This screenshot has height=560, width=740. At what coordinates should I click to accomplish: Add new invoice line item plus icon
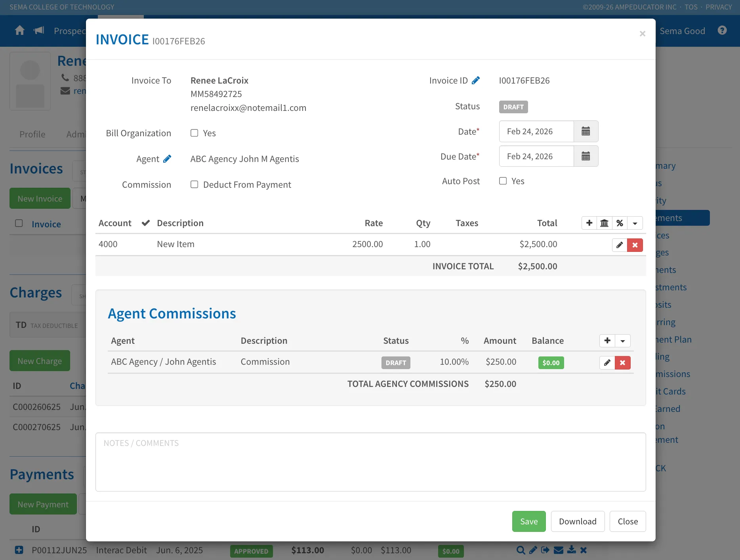589,223
